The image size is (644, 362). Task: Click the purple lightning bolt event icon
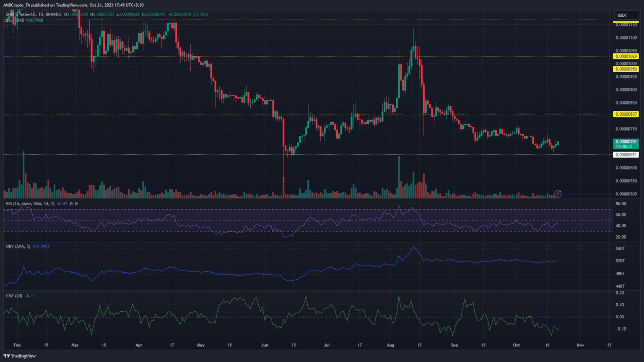pos(558,194)
